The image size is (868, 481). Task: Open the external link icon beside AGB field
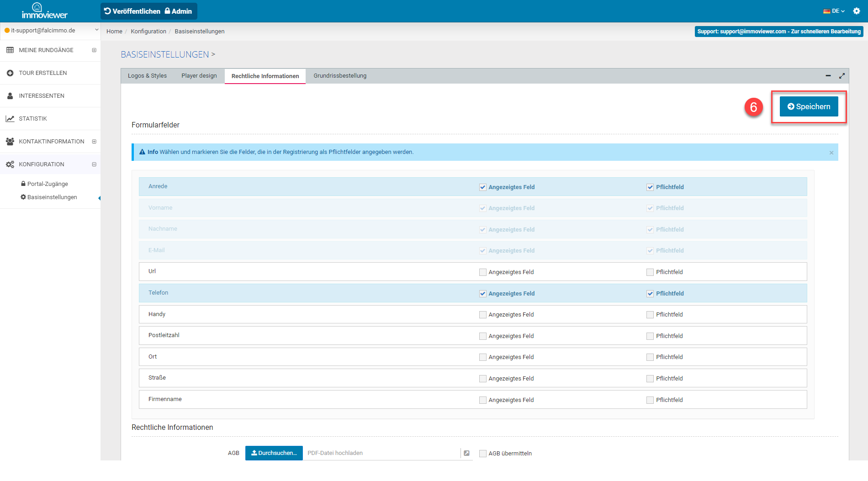pos(466,453)
